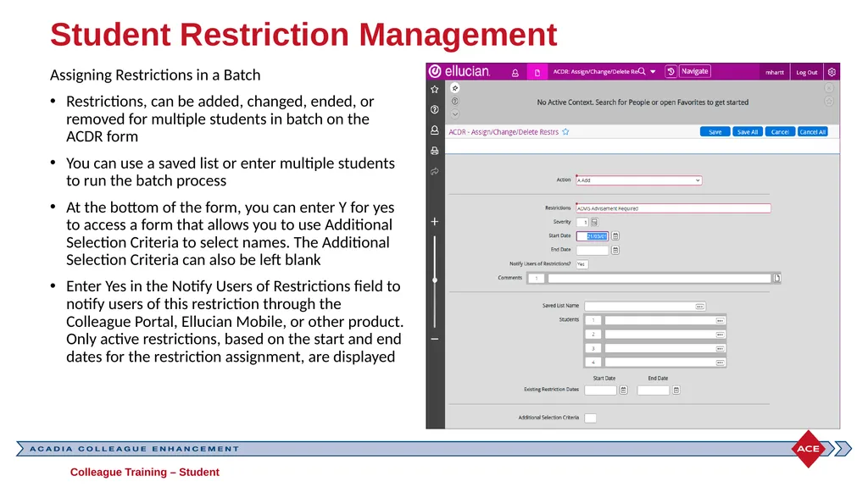868x487 pixels.
Task: Open the Students row 2 lookup ellipsis
Action: pos(720,335)
